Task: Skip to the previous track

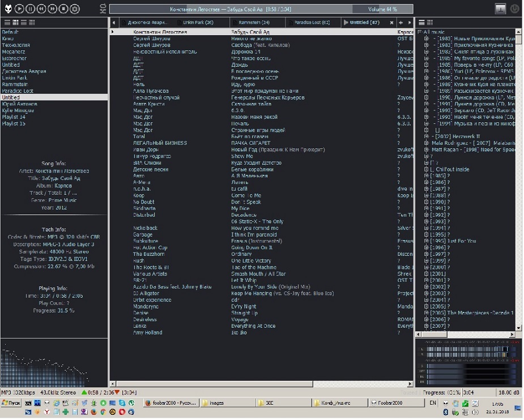Action: click(x=41, y=8)
